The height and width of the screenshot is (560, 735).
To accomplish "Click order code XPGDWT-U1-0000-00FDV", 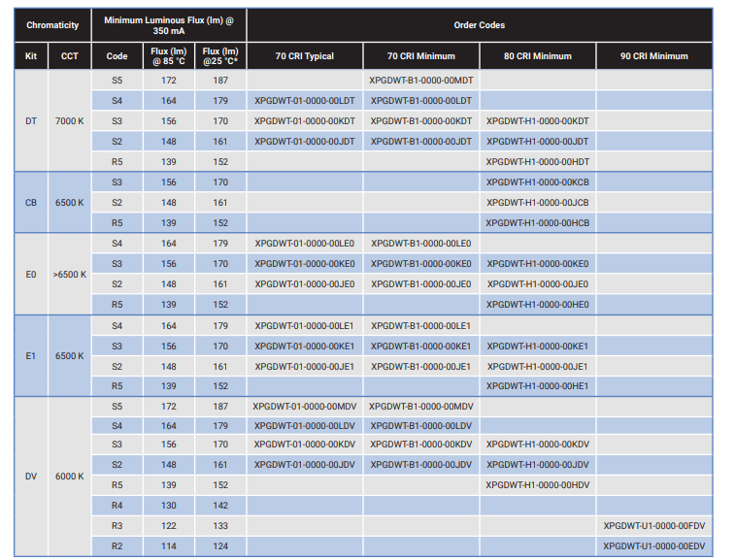I will coord(654,526).
